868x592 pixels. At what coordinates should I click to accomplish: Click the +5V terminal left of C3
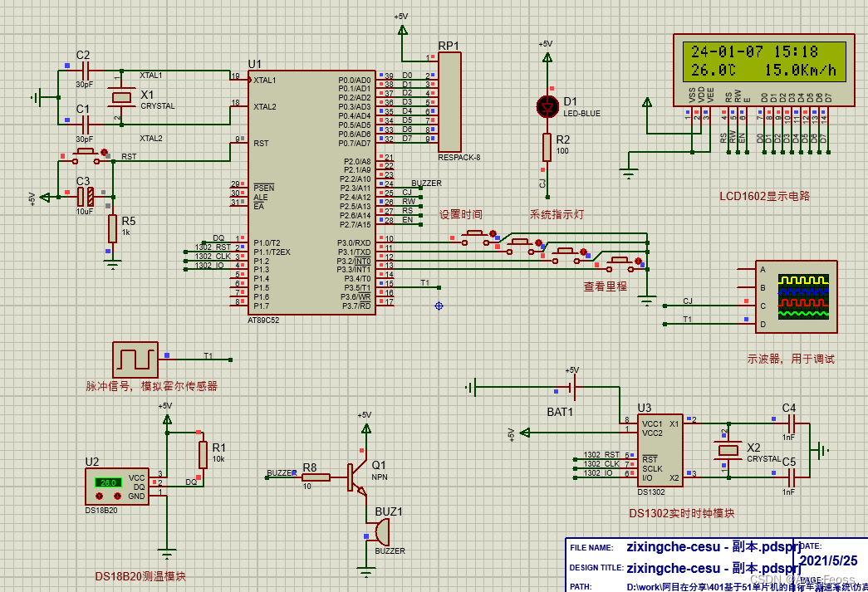(x=44, y=197)
